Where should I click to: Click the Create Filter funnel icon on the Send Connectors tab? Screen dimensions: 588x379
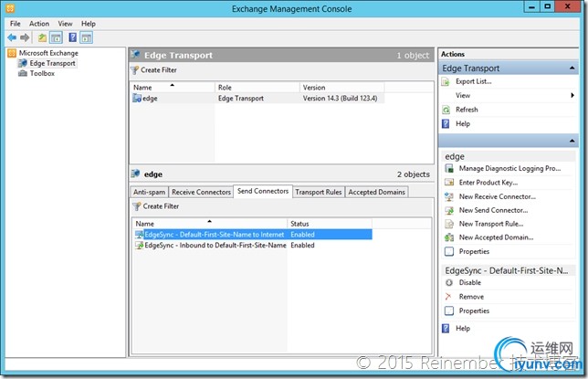(137, 206)
